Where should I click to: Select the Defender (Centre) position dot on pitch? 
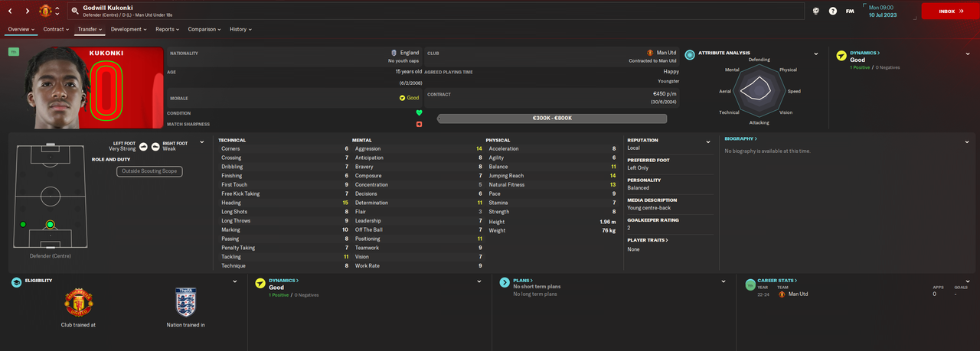[x=50, y=224]
